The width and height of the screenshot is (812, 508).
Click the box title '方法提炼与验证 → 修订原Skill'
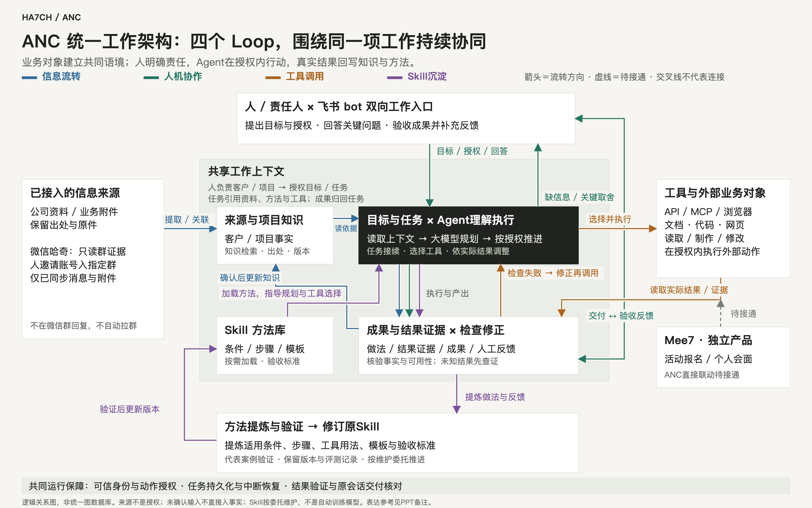(302, 427)
